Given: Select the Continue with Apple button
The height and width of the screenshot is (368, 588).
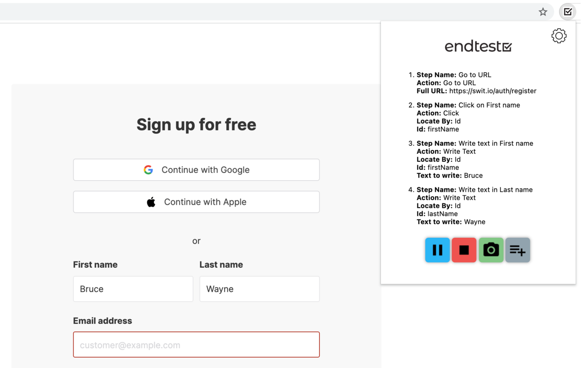Looking at the screenshot, I should (196, 201).
